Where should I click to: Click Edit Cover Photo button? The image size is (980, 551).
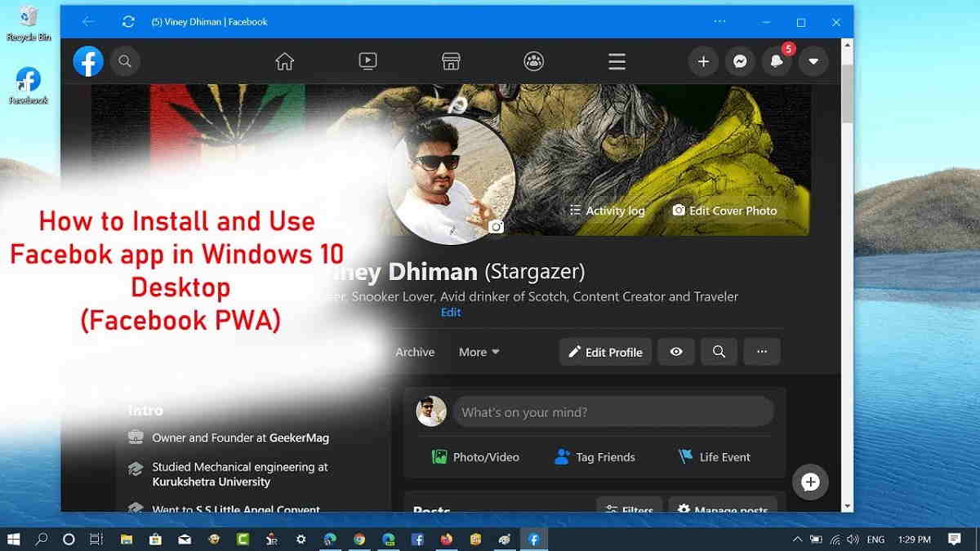724,211
